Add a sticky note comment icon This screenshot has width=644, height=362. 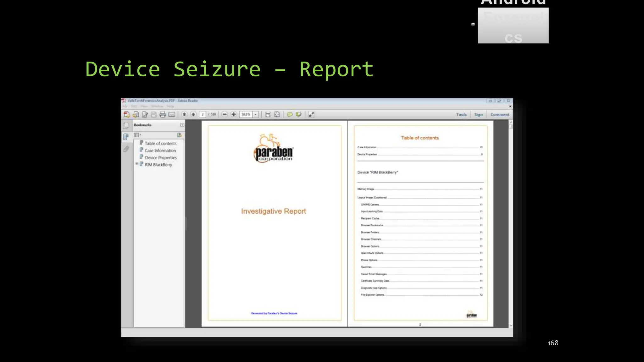click(x=290, y=114)
